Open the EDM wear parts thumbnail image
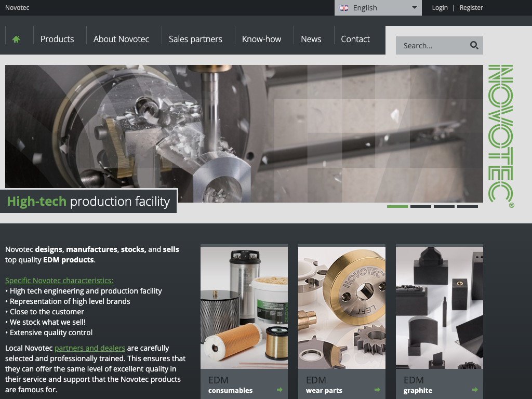Image resolution: width=532 pixels, height=399 pixels. [x=341, y=308]
